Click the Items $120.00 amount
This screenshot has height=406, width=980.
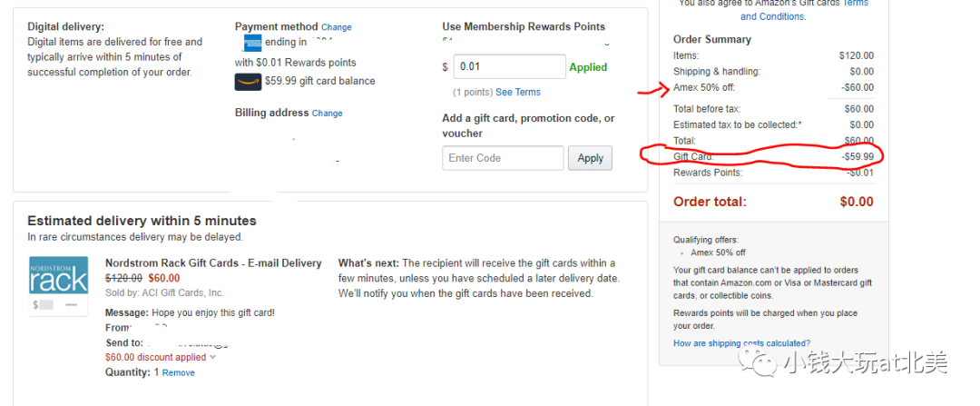coord(857,55)
